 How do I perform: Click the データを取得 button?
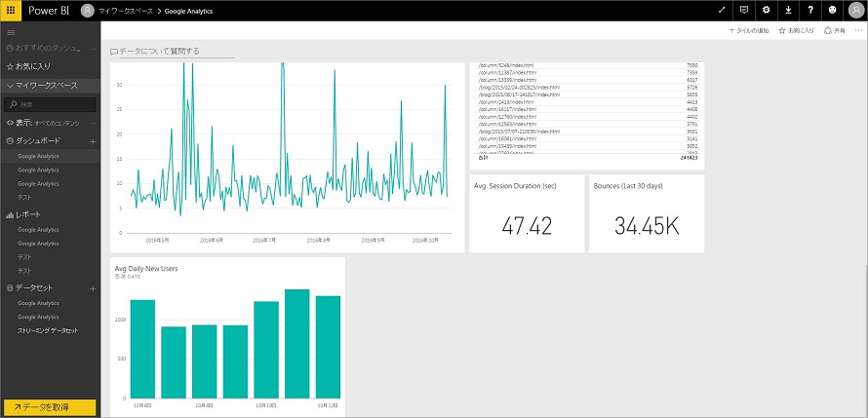pyautogui.click(x=50, y=407)
